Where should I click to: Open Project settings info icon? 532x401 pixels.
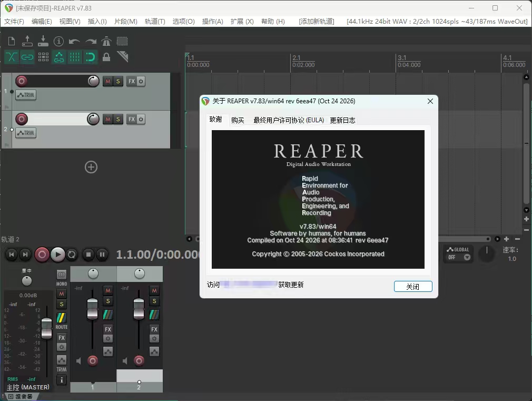(x=58, y=42)
